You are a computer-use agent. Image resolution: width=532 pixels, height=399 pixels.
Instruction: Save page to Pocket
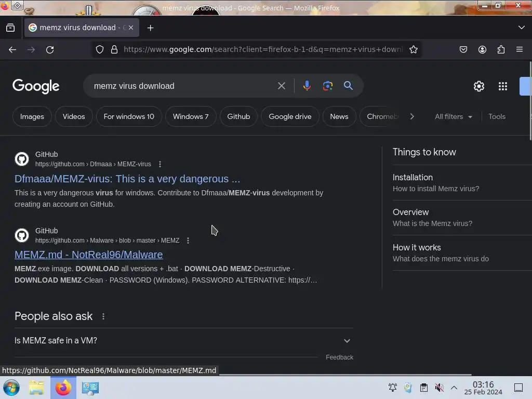463,49
